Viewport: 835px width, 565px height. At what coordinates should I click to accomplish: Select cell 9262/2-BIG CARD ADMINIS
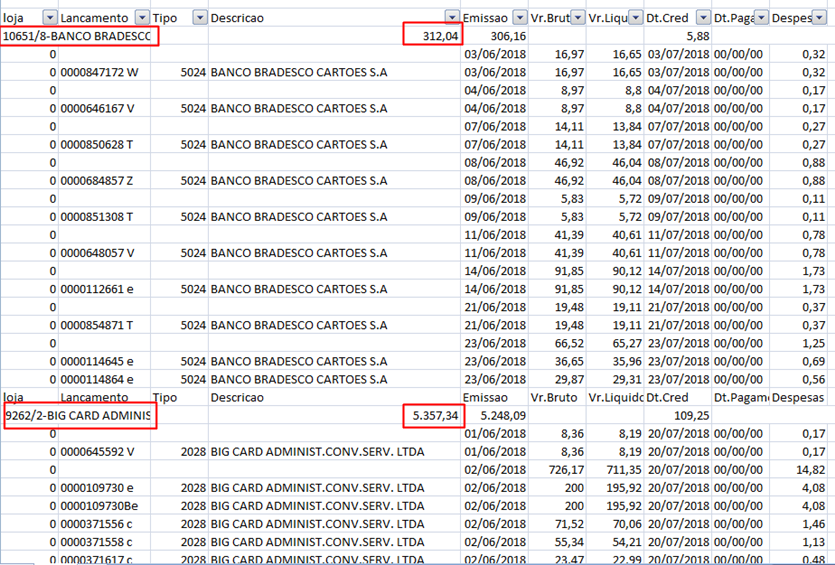click(77, 416)
